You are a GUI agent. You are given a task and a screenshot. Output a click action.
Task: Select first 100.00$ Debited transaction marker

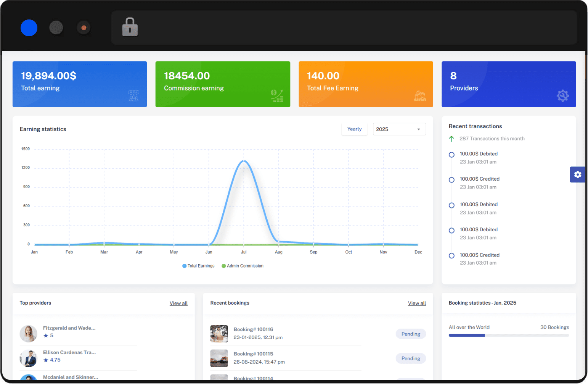coord(451,155)
